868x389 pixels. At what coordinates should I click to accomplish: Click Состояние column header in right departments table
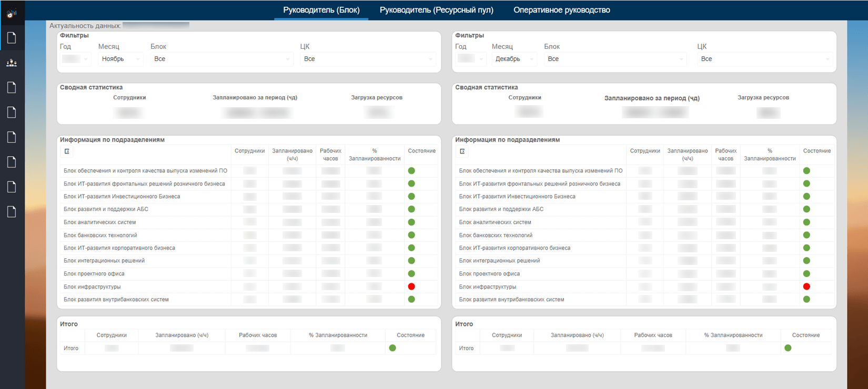click(817, 151)
